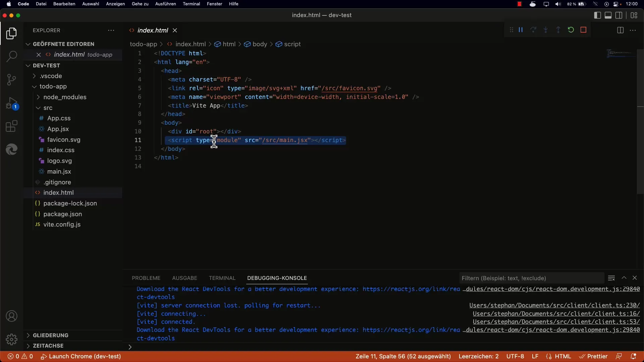Toggle the secondary sidebar visibility
This screenshot has width=644, height=362.
click(619, 15)
